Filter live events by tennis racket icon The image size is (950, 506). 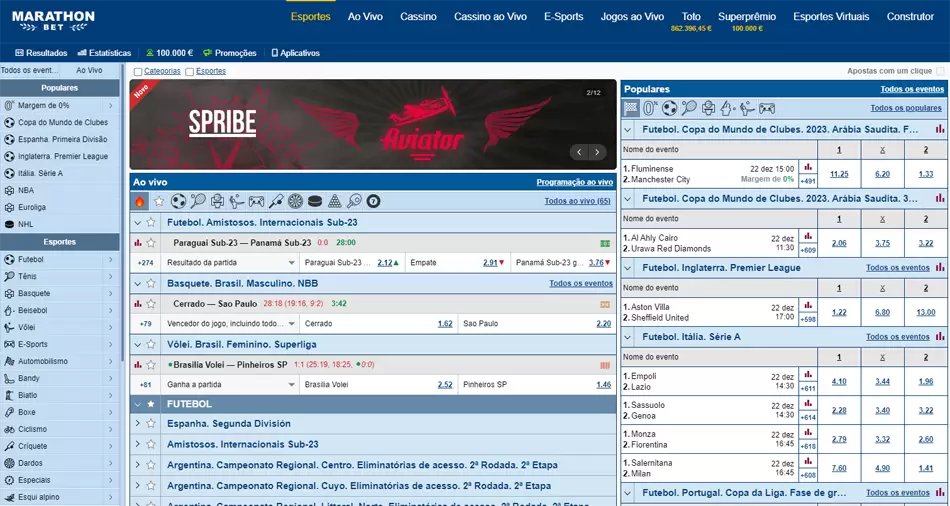198,201
